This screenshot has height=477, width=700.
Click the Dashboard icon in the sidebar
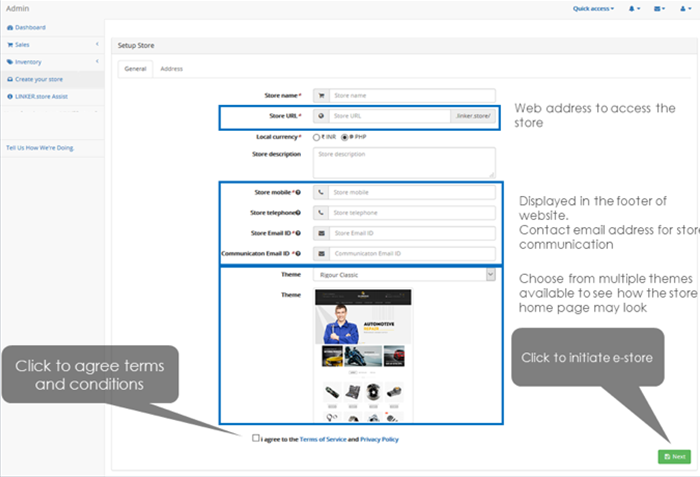[10, 28]
